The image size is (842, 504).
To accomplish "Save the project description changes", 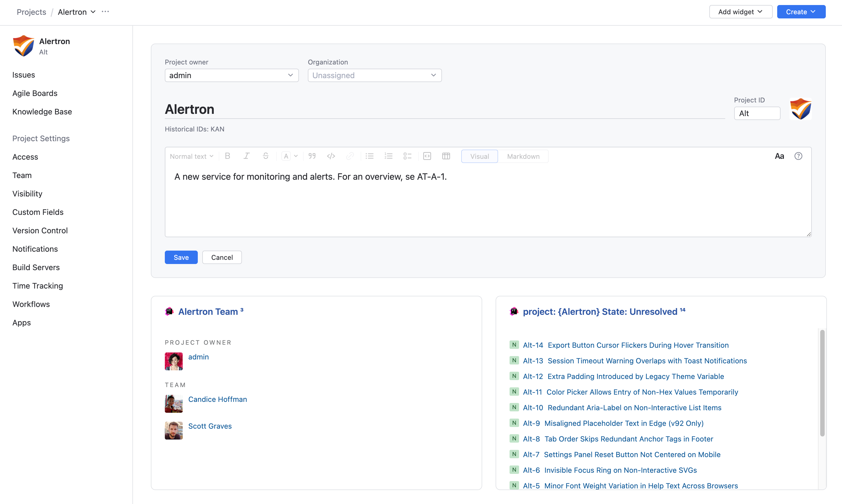I will (181, 257).
